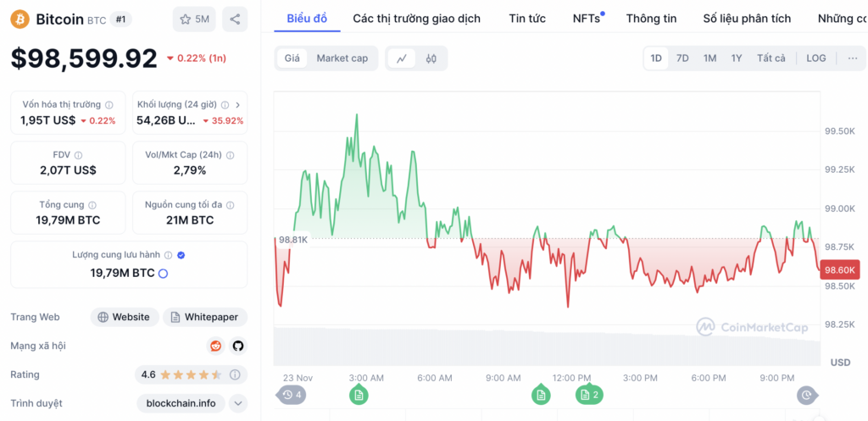
Task: Expand the blockchain.info explorer dropdown
Action: coord(238,403)
